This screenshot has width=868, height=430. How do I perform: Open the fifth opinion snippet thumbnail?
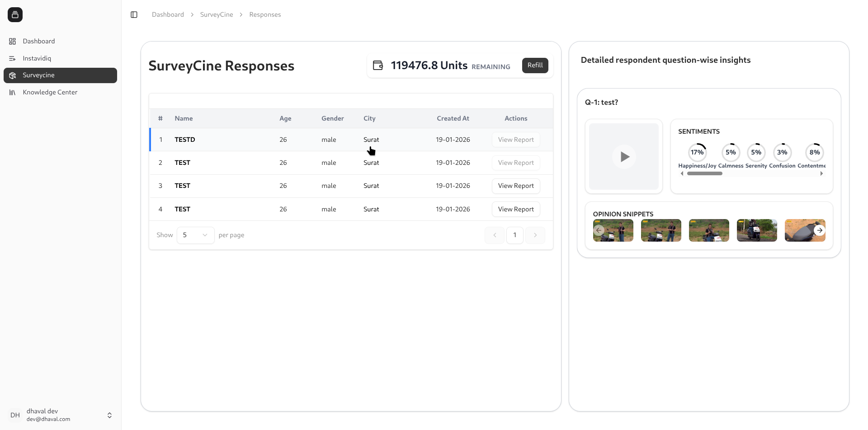(805, 230)
